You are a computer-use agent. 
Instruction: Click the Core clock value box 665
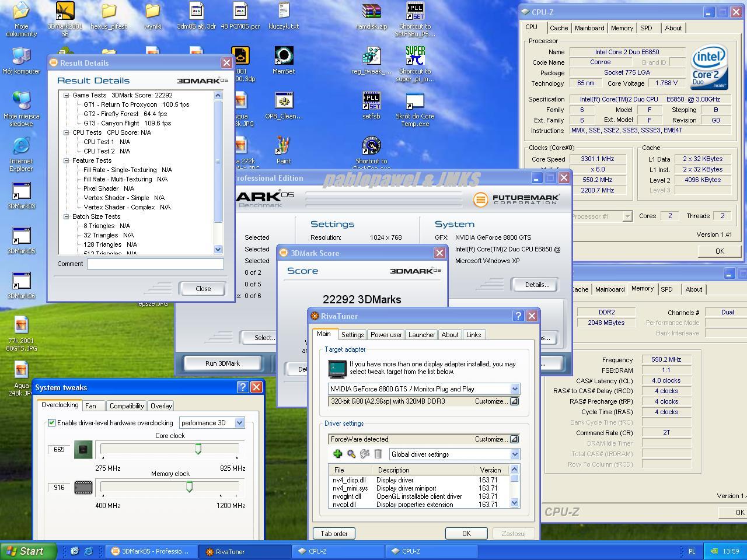point(59,450)
